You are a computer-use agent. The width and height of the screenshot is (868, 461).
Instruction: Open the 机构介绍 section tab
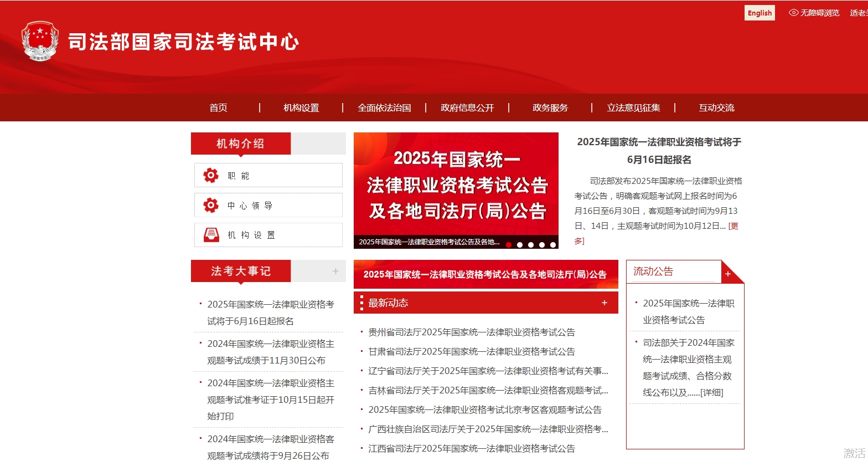click(240, 144)
